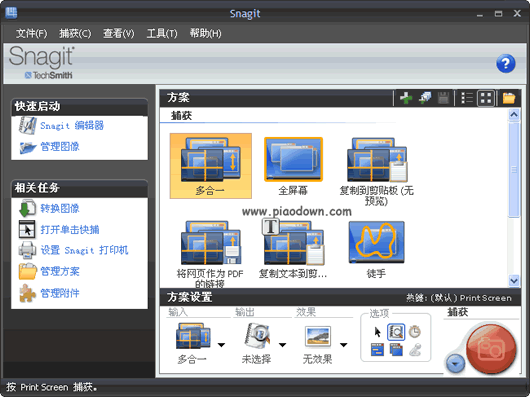Click the blue help question mark icon
This screenshot has width=530, height=397.
click(x=506, y=64)
